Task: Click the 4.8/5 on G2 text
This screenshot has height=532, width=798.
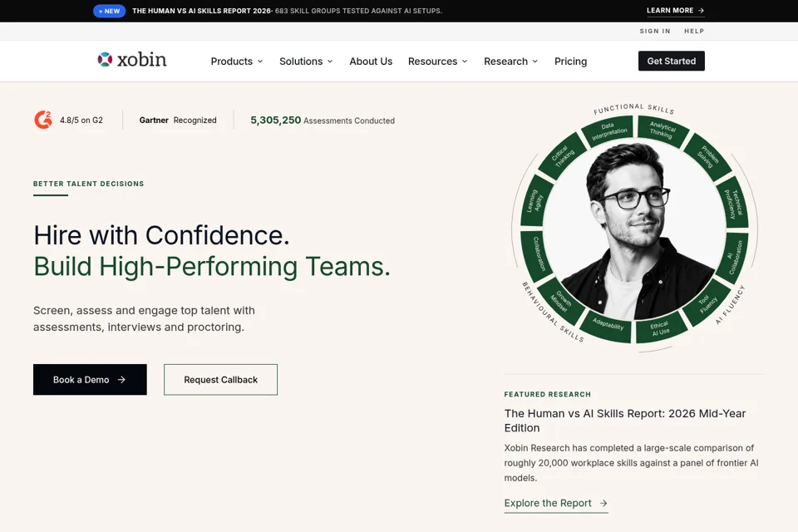Action: pyautogui.click(x=81, y=121)
